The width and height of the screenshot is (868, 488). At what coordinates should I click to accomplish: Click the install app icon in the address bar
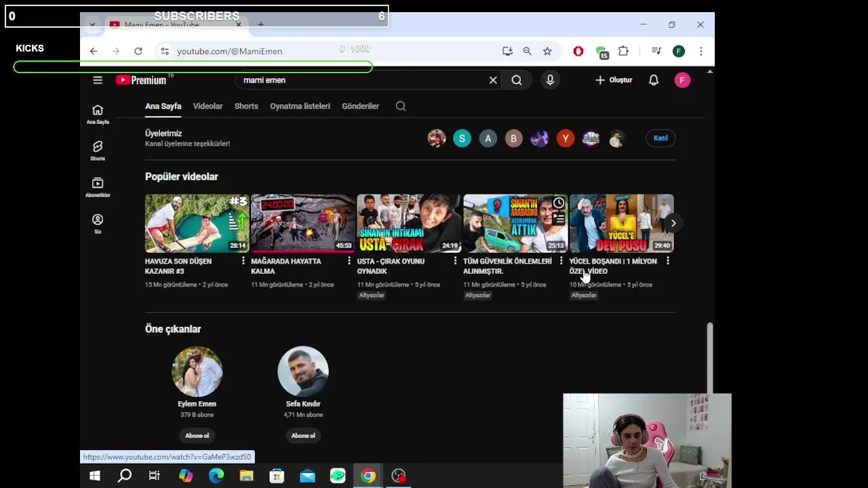(507, 51)
